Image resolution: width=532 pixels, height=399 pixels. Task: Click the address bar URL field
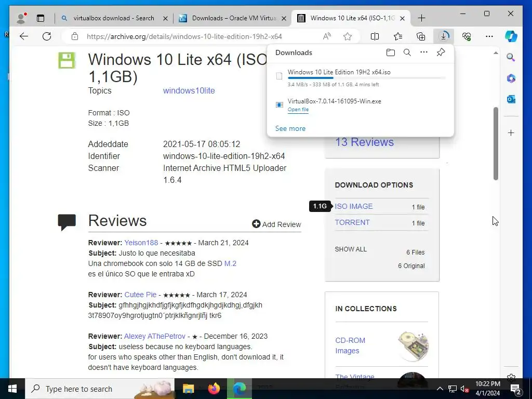point(184,36)
